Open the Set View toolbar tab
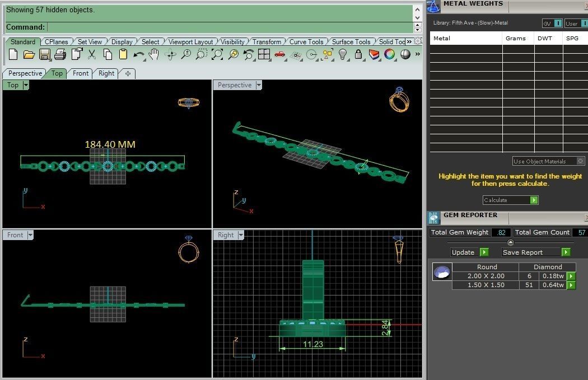This screenshot has height=380, width=588. click(90, 42)
